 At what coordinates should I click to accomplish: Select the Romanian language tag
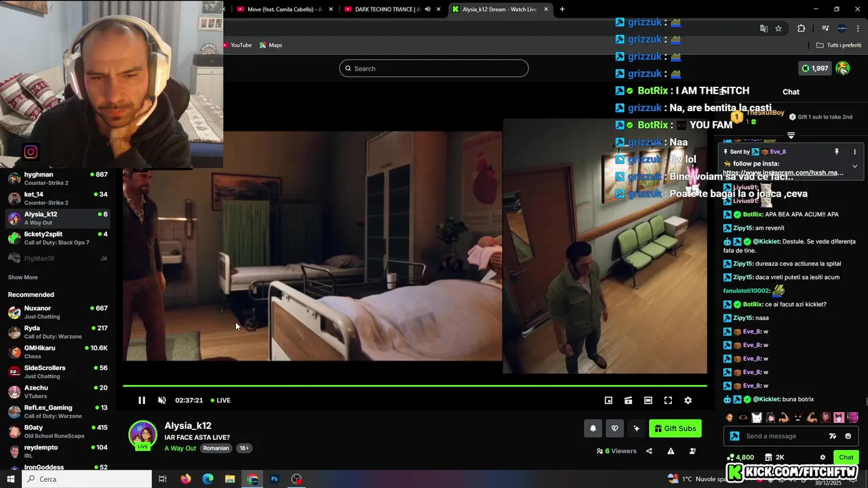point(216,448)
